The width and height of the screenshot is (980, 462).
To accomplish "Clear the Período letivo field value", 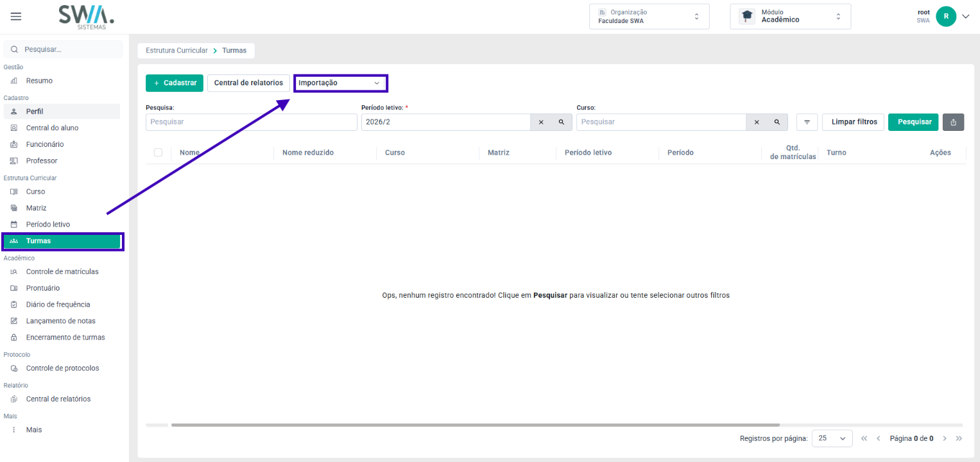I will [x=540, y=122].
